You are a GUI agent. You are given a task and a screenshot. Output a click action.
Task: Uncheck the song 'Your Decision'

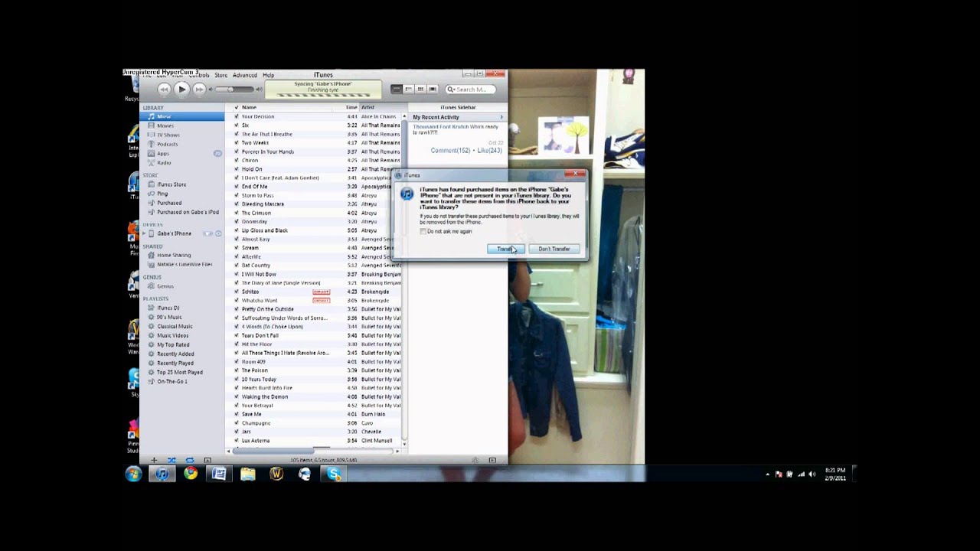pos(236,116)
